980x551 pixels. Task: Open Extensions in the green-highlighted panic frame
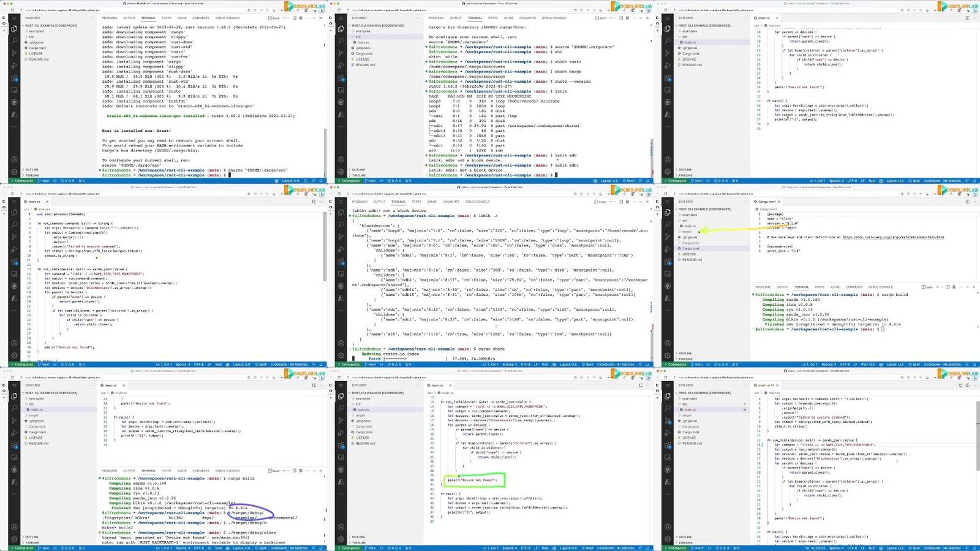tap(341, 446)
